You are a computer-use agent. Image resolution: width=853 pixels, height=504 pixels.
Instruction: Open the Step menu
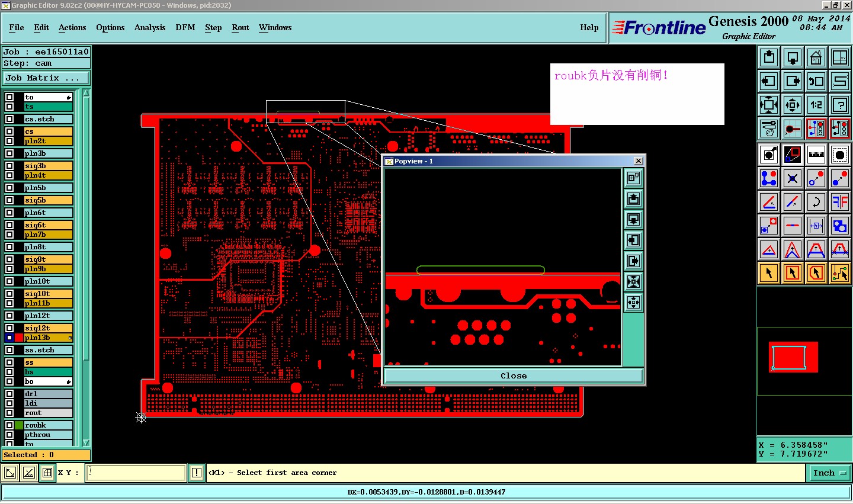pyautogui.click(x=213, y=27)
